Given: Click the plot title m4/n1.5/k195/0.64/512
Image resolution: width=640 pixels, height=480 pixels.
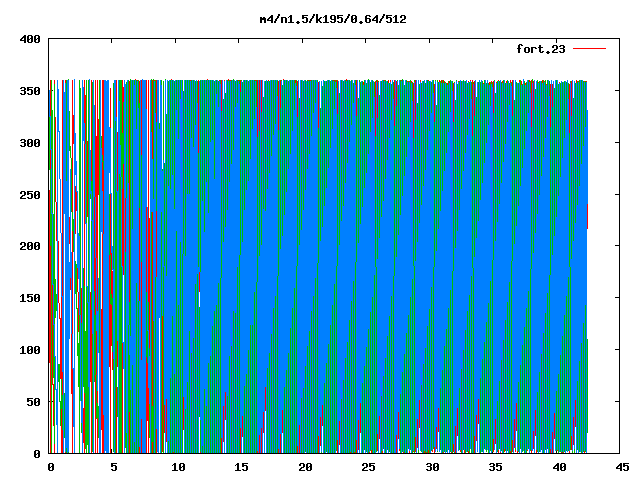Looking at the screenshot, I should [x=333, y=20].
